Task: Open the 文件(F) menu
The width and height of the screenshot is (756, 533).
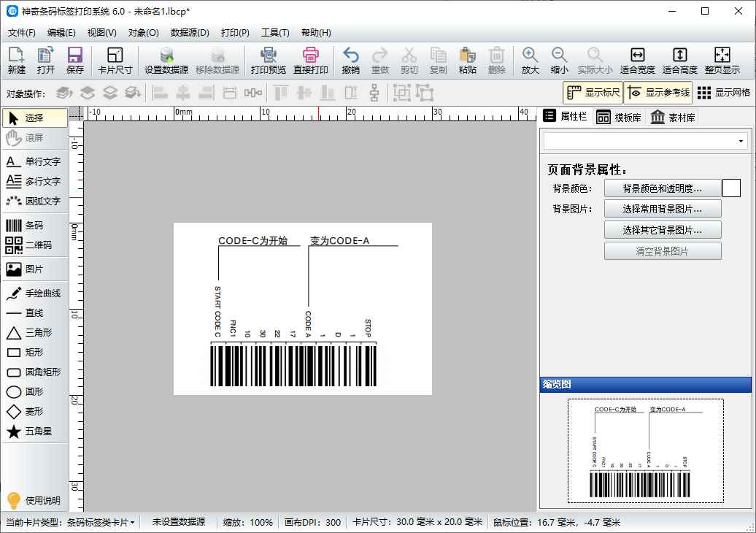Action: click(x=22, y=33)
